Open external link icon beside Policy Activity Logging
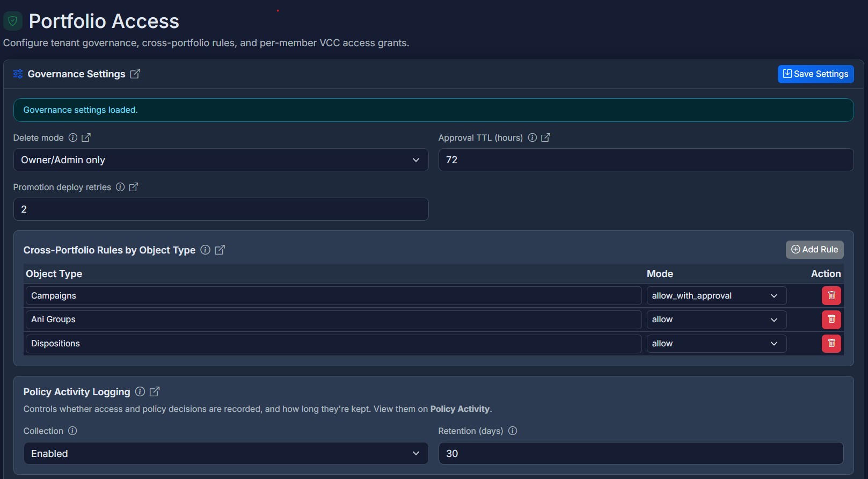Image resolution: width=868 pixels, height=479 pixels. (155, 391)
